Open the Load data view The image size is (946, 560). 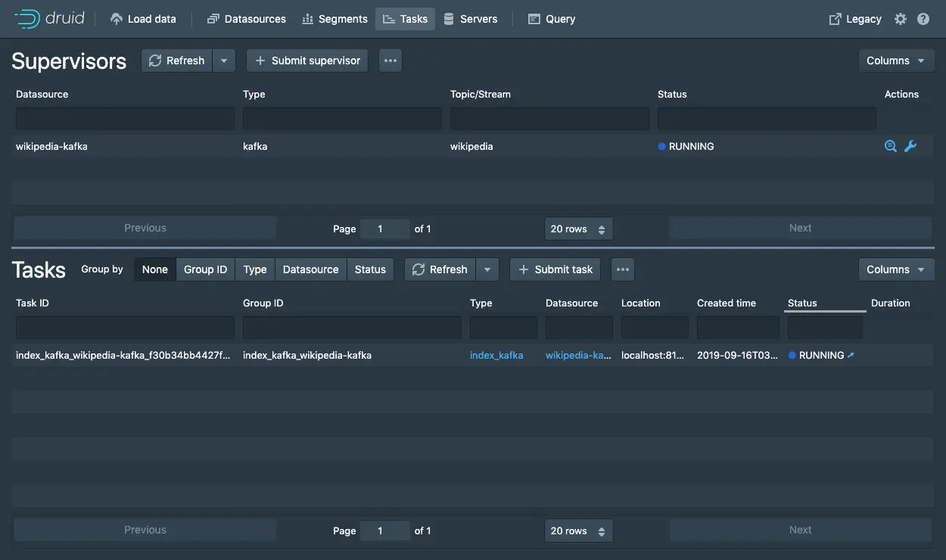pyautogui.click(x=143, y=19)
